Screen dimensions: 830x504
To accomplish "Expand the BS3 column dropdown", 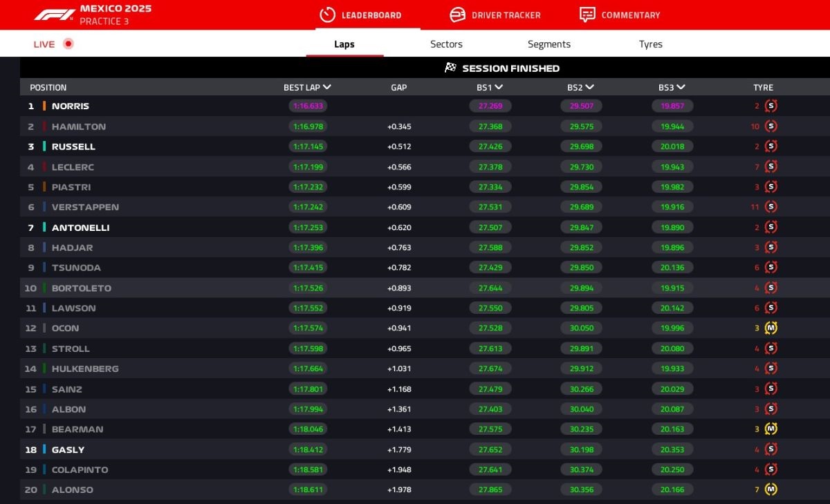I will (x=681, y=88).
